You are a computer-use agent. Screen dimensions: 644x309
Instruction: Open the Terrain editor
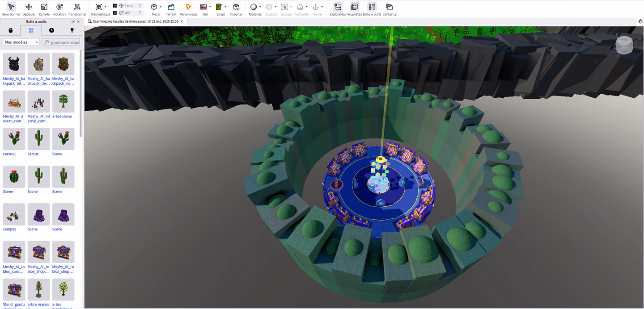tap(171, 9)
